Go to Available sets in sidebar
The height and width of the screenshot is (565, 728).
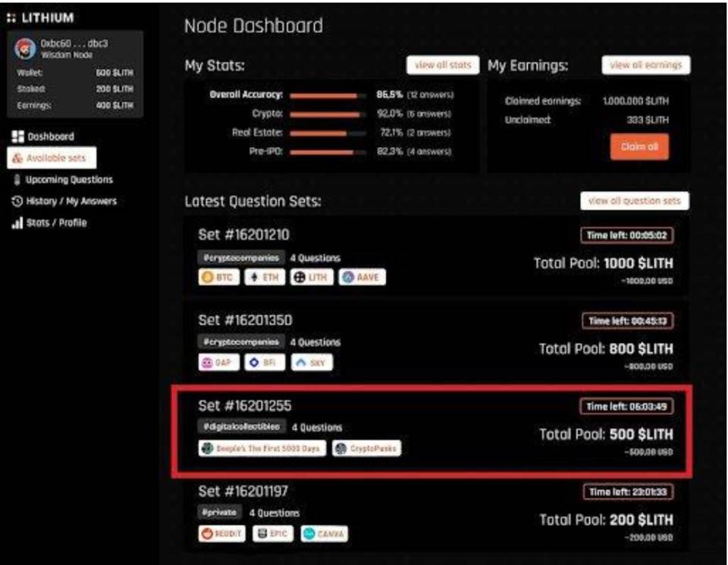pos(52,158)
